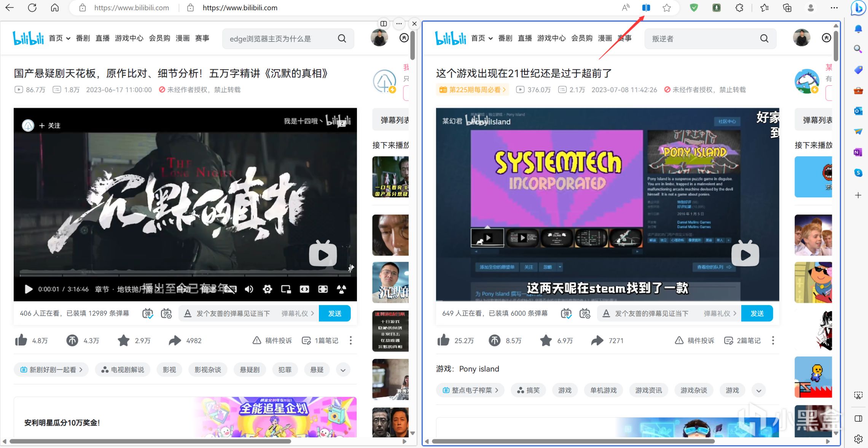Open 番剧 in the right pane navigation
This screenshot has height=448, width=868.
click(505, 38)
